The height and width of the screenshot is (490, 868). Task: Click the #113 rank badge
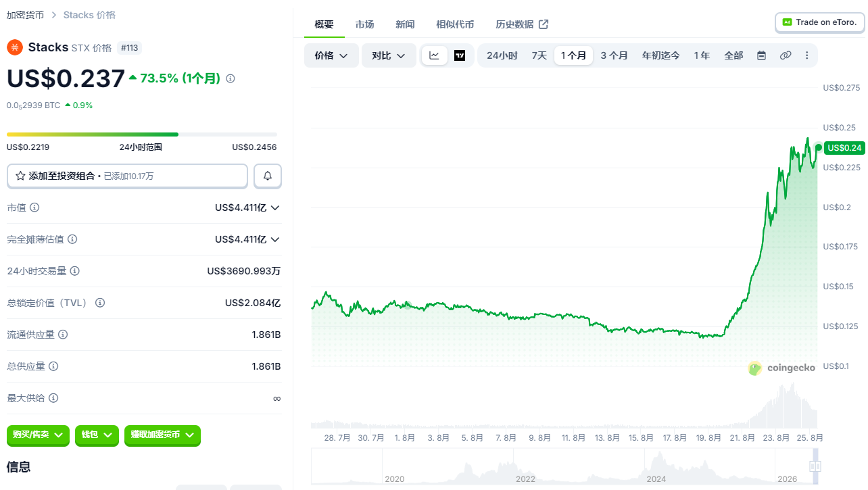click(x=129, y=47)
